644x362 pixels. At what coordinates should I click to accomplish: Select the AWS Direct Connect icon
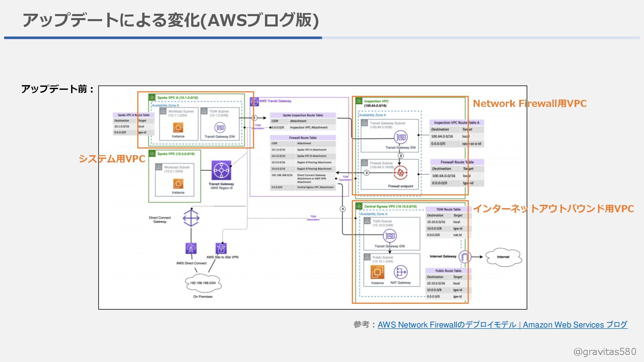pyautogui.click(x=191, y=248)
